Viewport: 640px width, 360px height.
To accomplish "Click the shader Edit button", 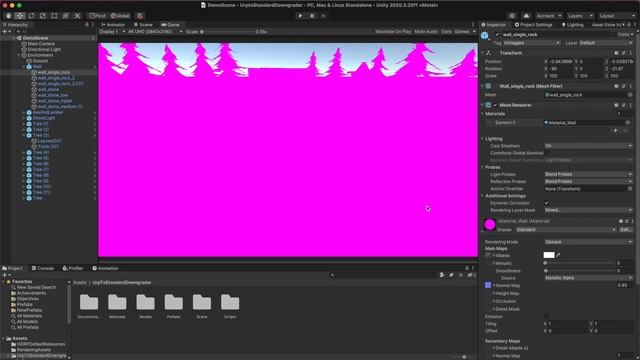I will point(626,230).
